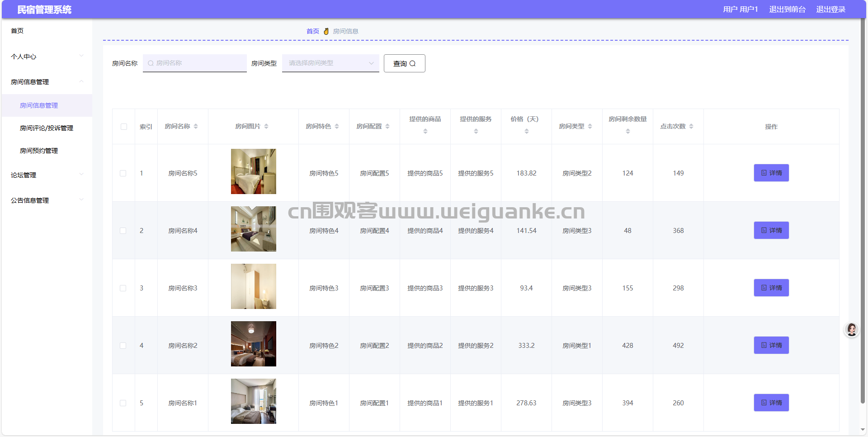Screen dimensions: 868x437
Task: Toggle the select-all checkbox in table header
Action: click(124, 127)
